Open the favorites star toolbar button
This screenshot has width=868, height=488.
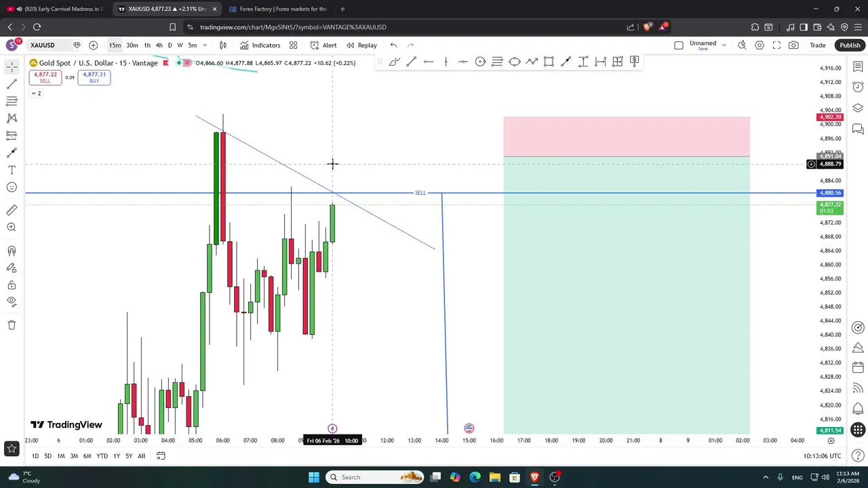point(12,448)
